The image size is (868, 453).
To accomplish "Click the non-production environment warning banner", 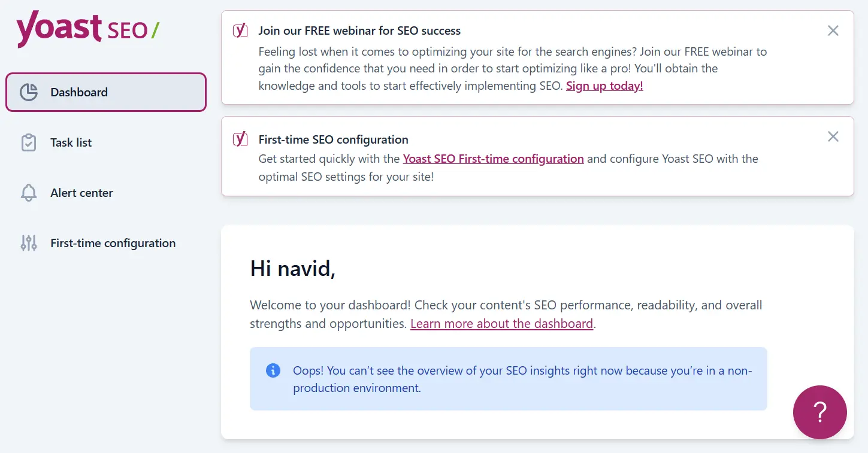I will [x=509, y=379].
